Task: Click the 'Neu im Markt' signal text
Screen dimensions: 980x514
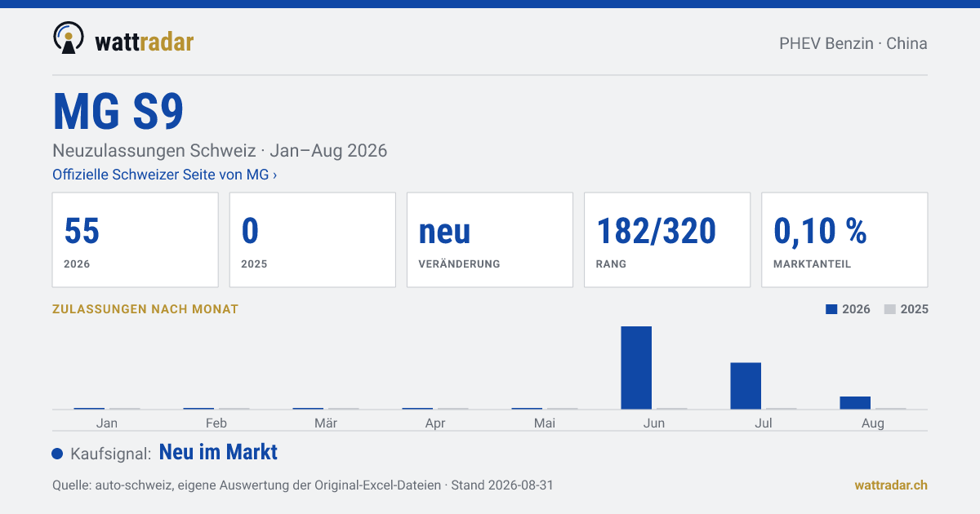Action: pos(218,452)
